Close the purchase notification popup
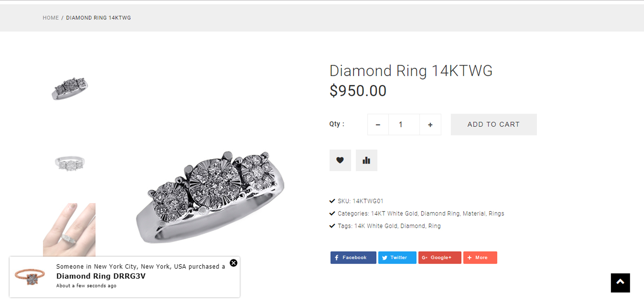This screenshot has height=302, width=644. [x=233, y=263]
